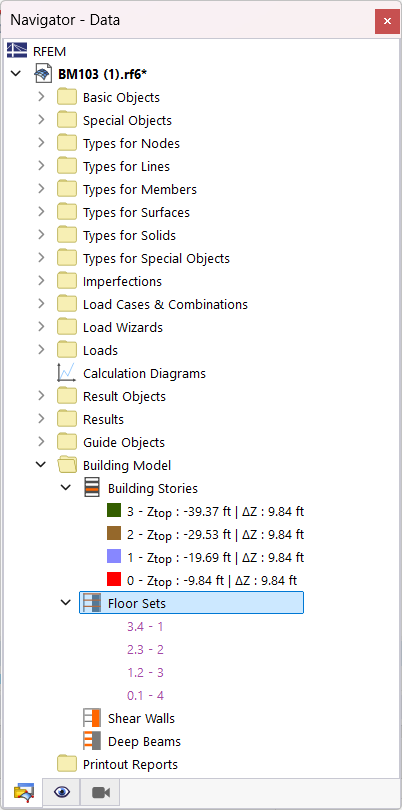Select floor set 3.4 - 1

coord(145,627)
